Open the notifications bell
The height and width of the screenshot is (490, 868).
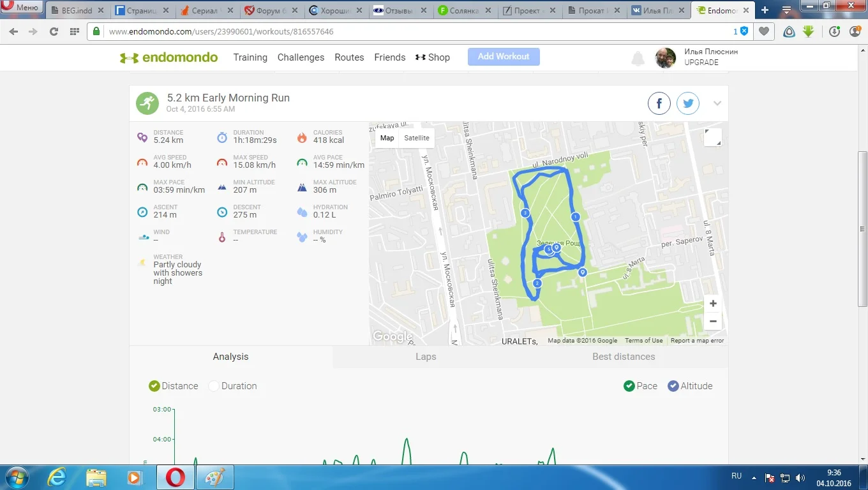coord(638,59)
